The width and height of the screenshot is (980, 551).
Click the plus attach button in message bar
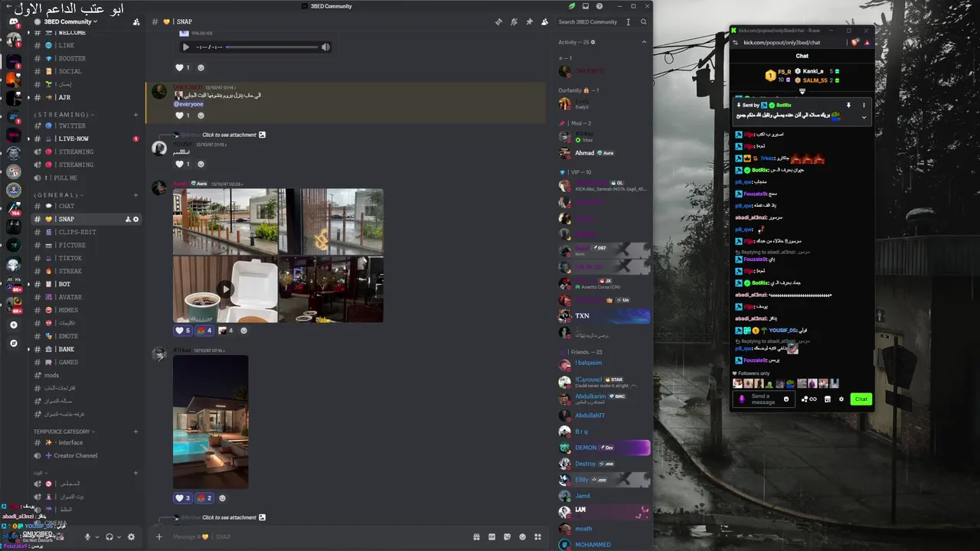pos(159,536)
